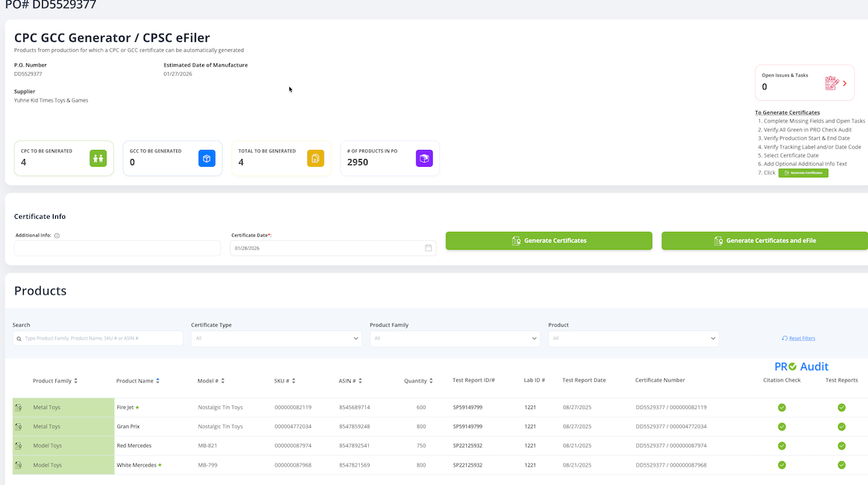The height and width of the screenshot is (485, 868).
Task: Click the blue GCC cube icon
Action: pos(207,158)
